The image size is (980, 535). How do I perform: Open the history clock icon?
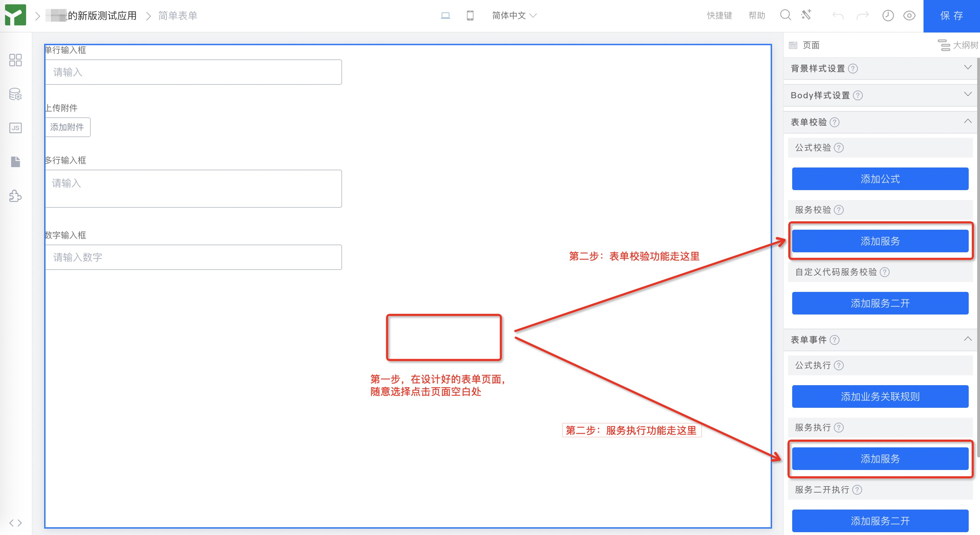pos(888,16)
